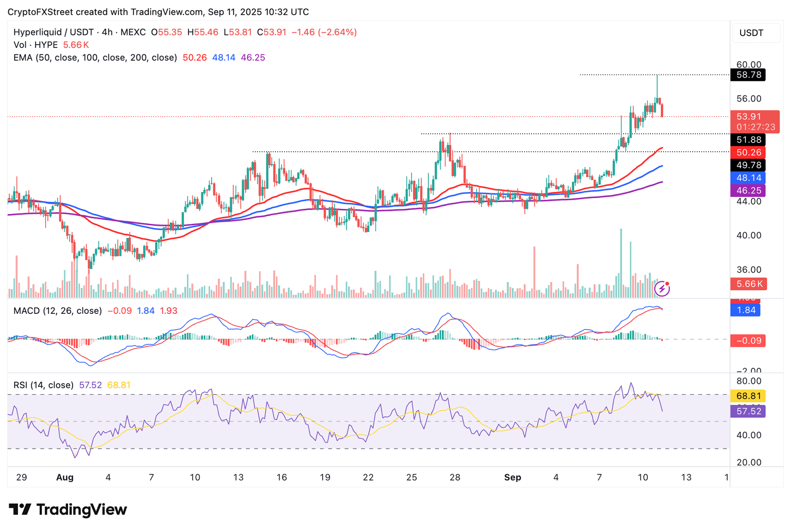Click the blue 1.84 MACD axis label
Screen dimensions: 791x532
point(746,310)
